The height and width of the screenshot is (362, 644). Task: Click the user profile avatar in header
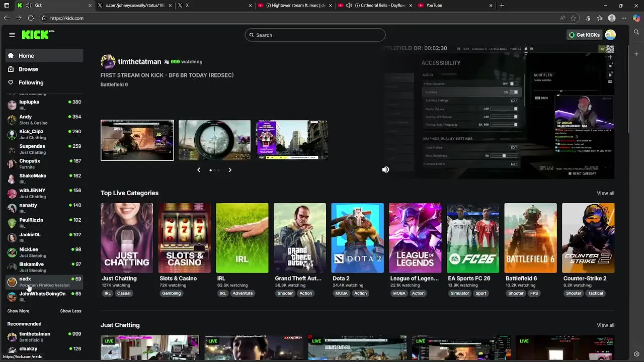610,35
